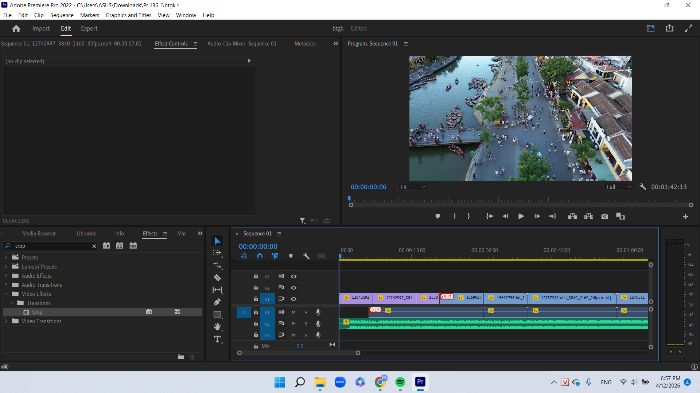Open the Markers menu

(x=89, y=15)
